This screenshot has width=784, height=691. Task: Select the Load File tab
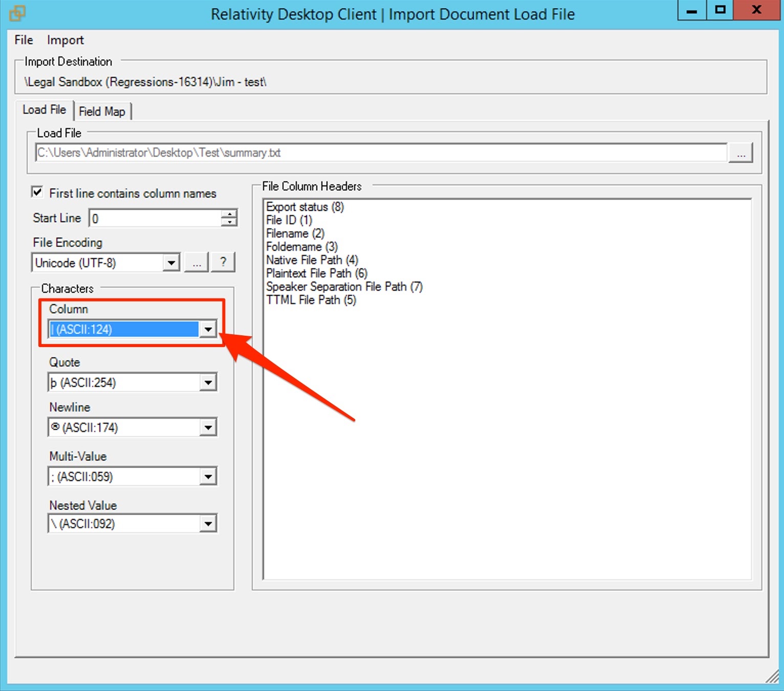pos(44,110)
